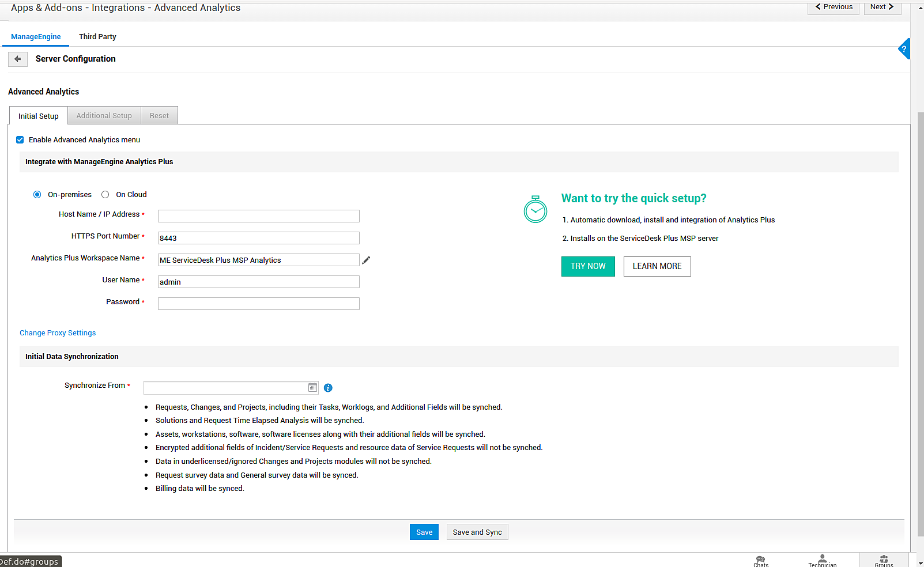Open the Groups icon in bottom bar
The height and width of the screenshot is (567, 924).
pos(883,560)
